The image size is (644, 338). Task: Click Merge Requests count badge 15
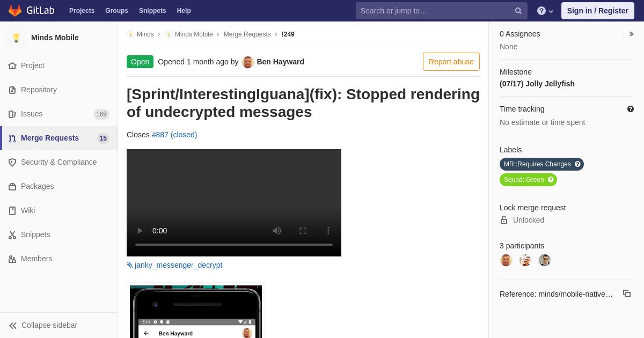tap(103, 138)
